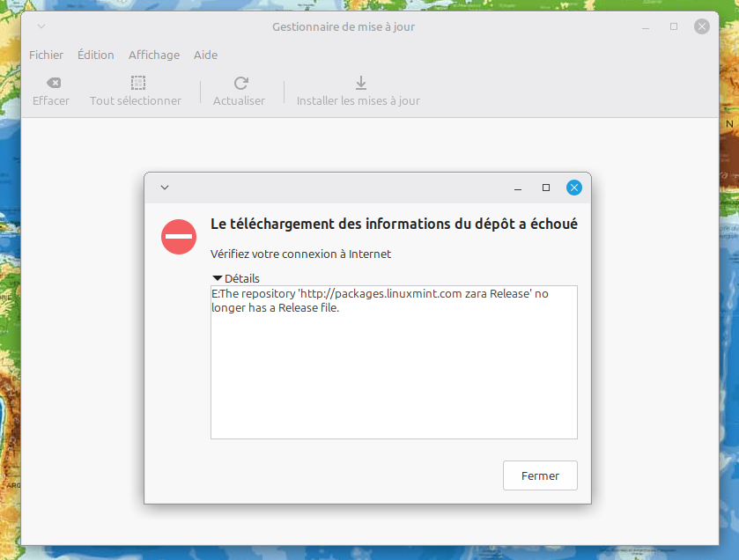Click the red error icon in the dialog
Viewport: 739px width, 560px height.
[179, 237]
